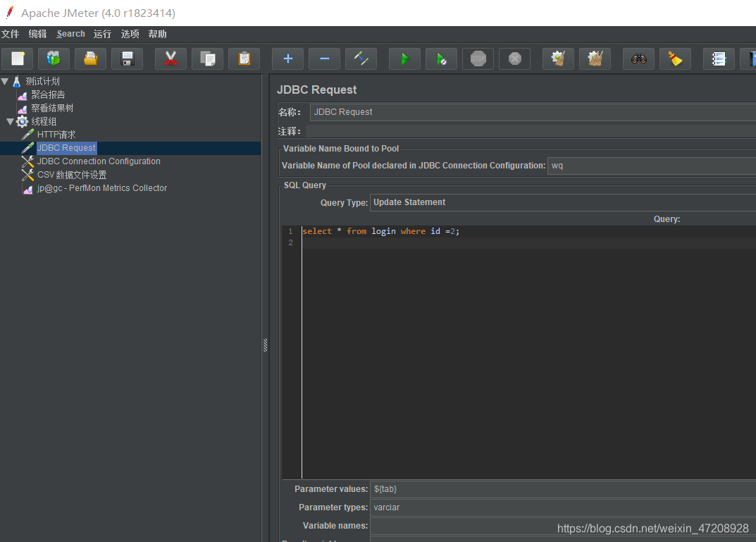Open the 帮助 menu
This screenshot has width=756, height=542.
coord(158,34)
